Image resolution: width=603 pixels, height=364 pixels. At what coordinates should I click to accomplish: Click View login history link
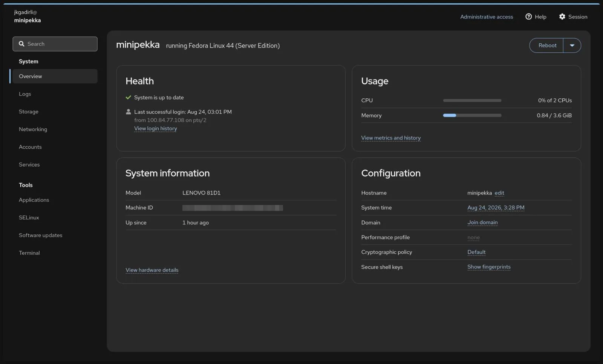pos(155,128)
